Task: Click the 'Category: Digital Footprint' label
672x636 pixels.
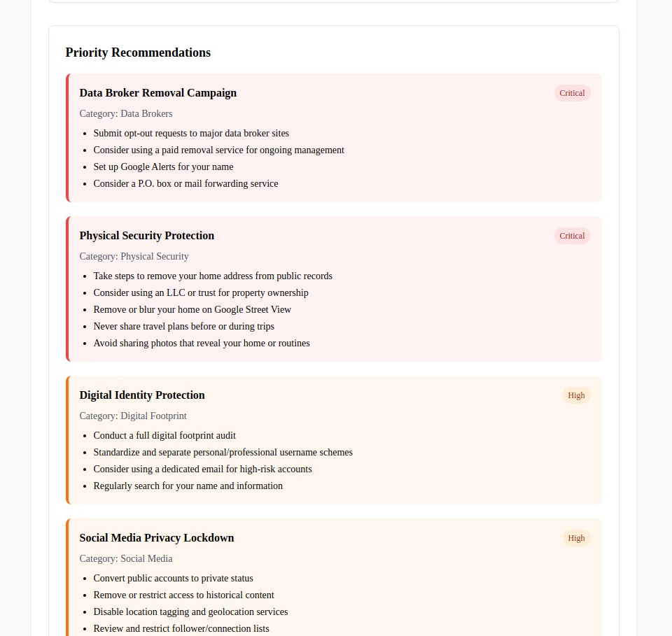Action: [x=133, y=416]
